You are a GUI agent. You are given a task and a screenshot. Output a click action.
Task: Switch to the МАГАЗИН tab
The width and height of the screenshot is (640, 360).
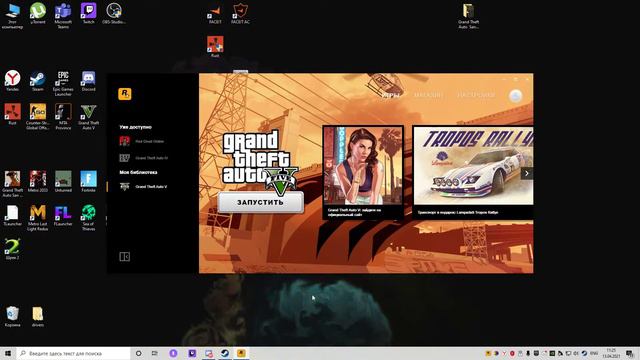coord(428,95)
